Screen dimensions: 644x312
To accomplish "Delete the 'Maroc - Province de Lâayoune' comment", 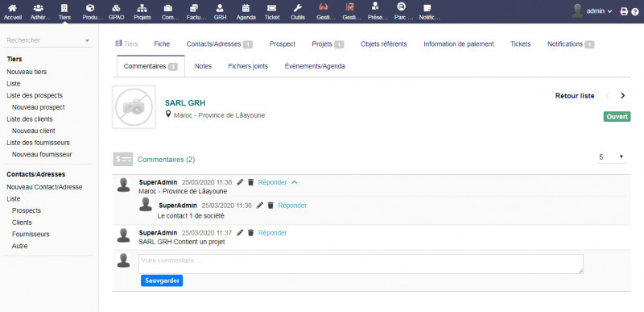I will (251, 182).
